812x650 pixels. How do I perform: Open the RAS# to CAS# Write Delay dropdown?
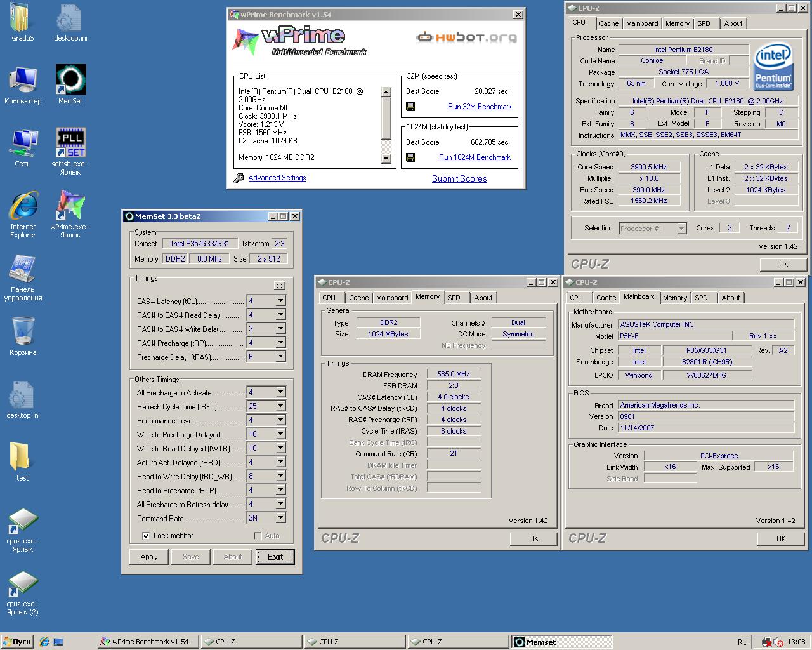280,329
